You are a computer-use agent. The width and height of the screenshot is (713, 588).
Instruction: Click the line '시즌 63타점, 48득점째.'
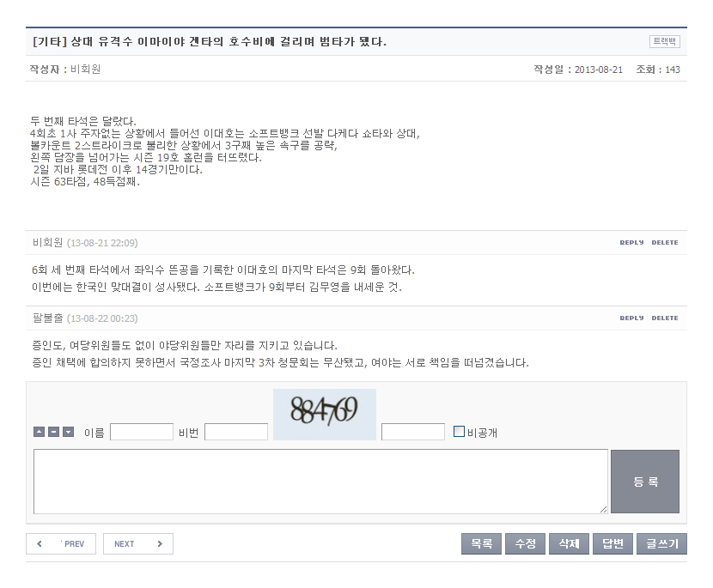(x=85, y=182)
